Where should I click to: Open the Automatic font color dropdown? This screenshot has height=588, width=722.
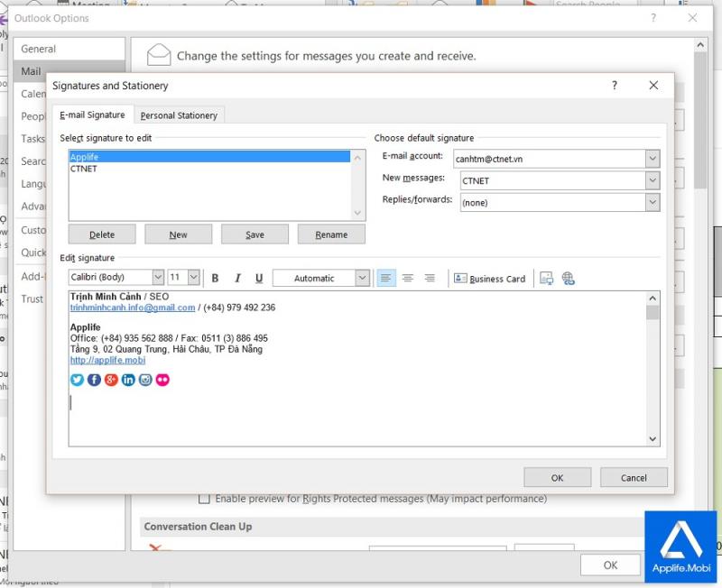coord(363,278)
